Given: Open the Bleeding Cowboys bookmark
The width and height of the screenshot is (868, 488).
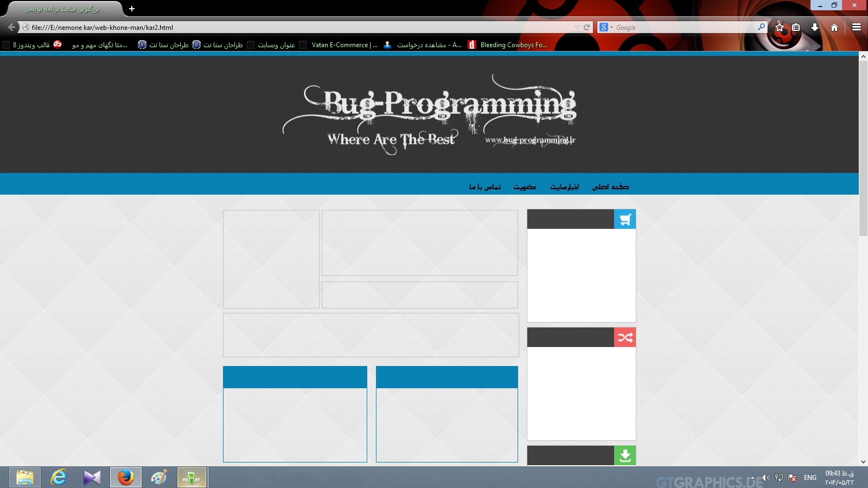Looking at the screenshot, I should (508, 45).
